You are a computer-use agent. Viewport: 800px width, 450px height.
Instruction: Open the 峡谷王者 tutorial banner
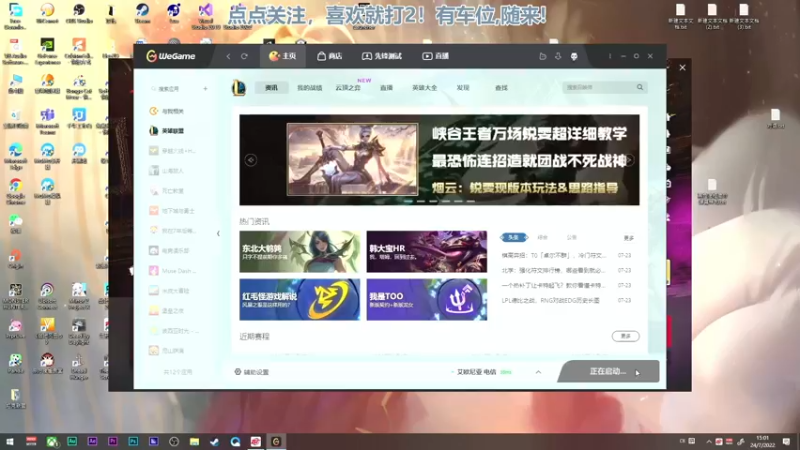[x=439, y=160]
